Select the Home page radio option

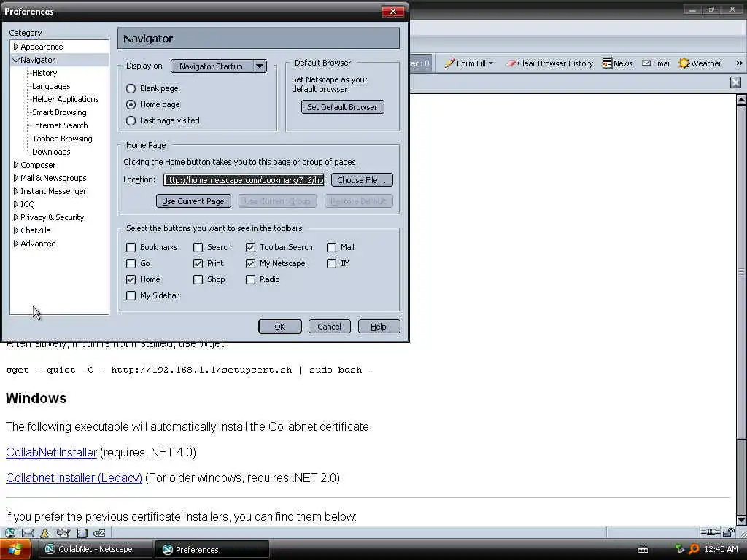click(131, 104)
